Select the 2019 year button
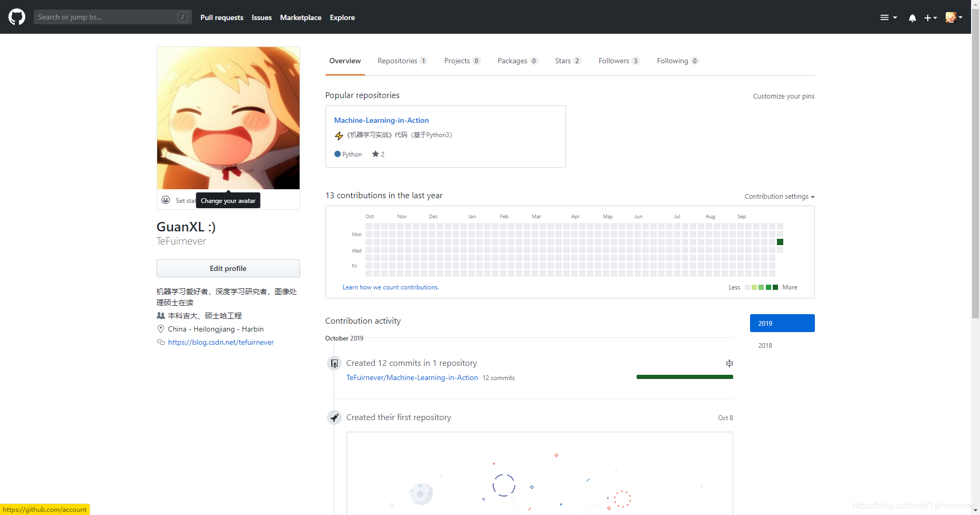 pyautogui.click(x=782, y=323)
